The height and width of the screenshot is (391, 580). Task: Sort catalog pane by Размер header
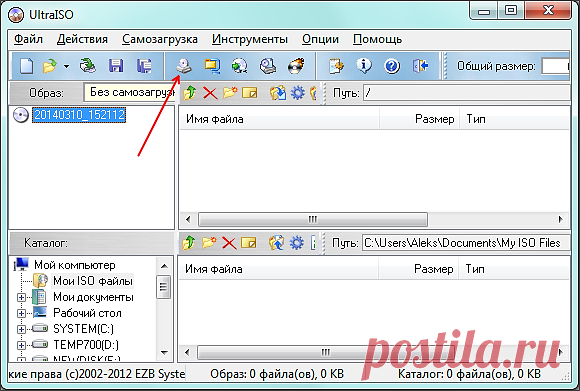418,269
